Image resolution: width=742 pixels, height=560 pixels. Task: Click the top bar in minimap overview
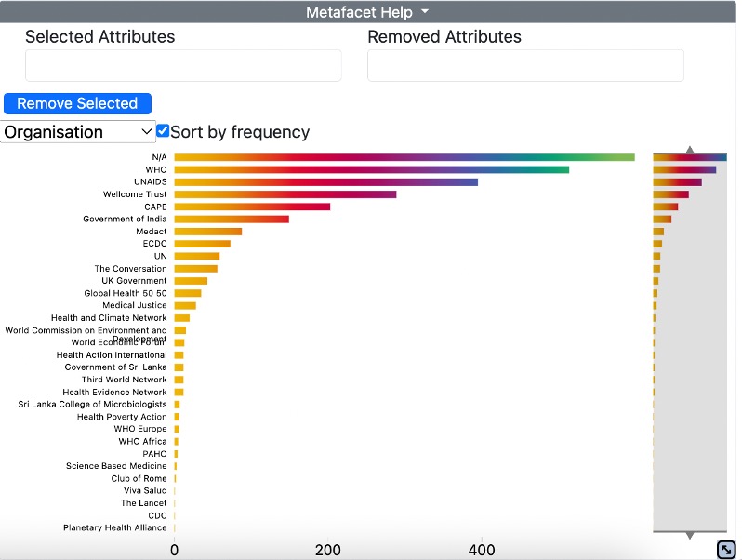point(690,157)
